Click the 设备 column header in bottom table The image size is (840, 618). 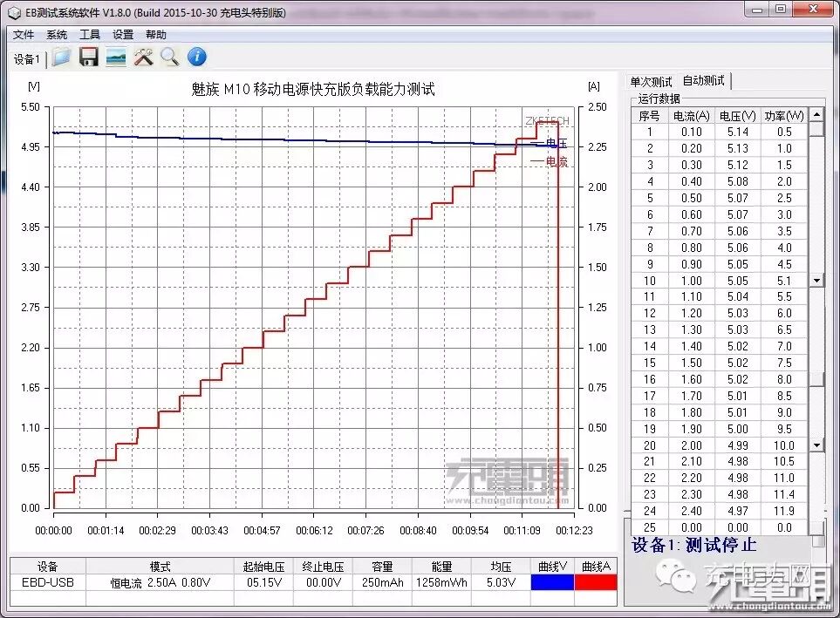click(48, 567)
